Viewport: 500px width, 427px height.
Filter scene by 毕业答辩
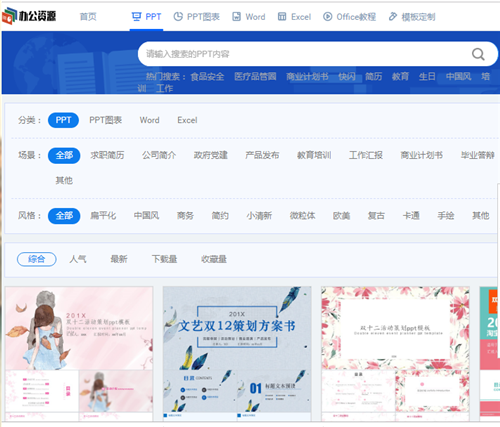tap(477, 155)
